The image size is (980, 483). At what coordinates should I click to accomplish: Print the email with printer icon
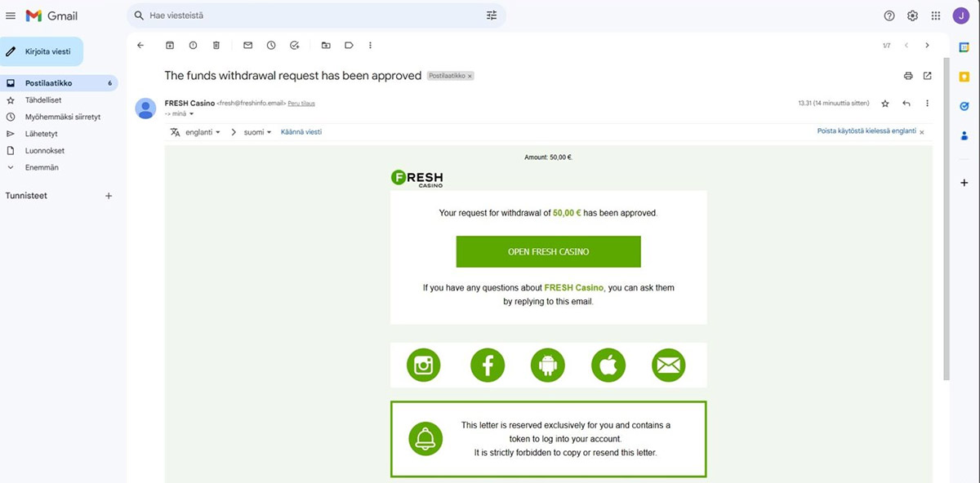[908, 76]
